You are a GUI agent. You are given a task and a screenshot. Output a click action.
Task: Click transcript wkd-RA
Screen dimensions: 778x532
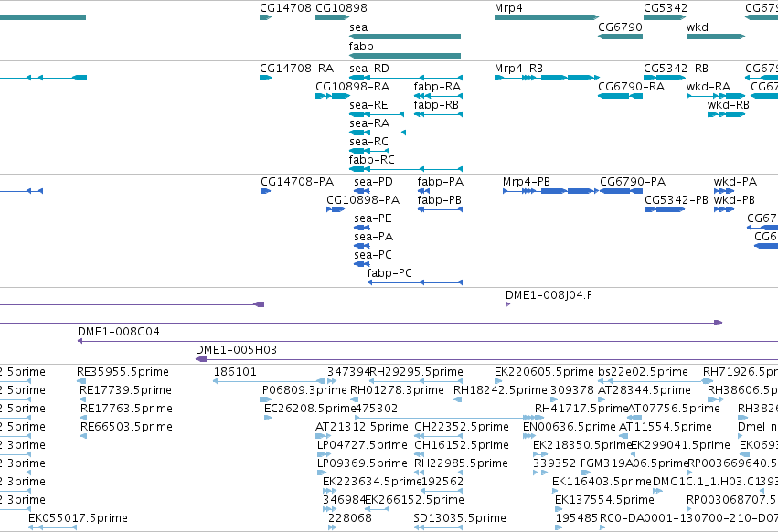pos(708,87)
